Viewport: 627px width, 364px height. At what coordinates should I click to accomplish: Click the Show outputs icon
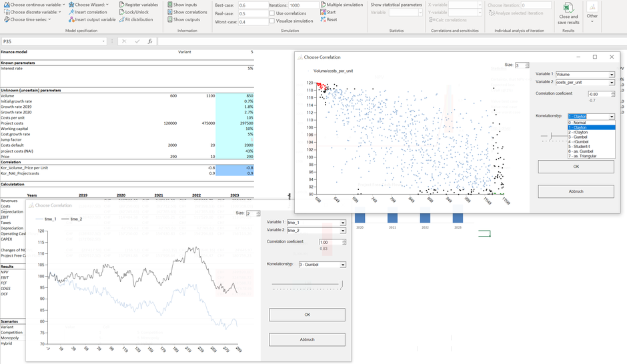pos(170,19)
